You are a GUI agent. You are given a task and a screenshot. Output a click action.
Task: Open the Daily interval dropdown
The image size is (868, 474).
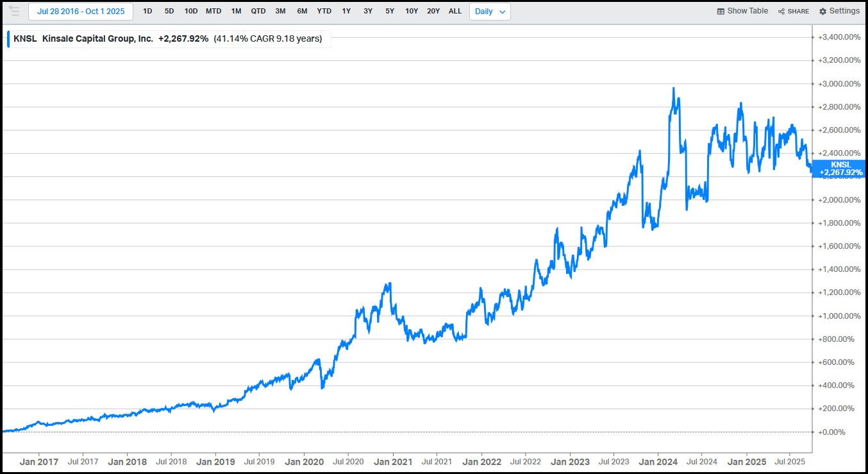(x=490, y=12)
